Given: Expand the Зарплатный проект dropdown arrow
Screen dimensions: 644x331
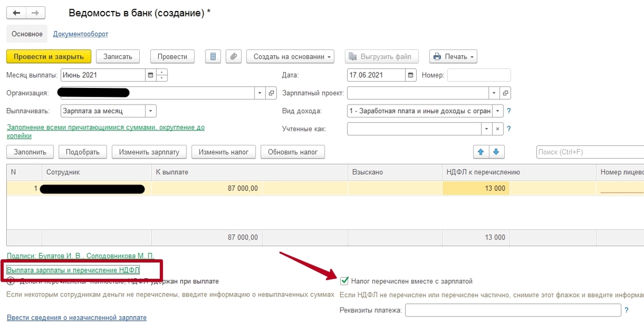Looking at the screenshot, I should [494, 93].
